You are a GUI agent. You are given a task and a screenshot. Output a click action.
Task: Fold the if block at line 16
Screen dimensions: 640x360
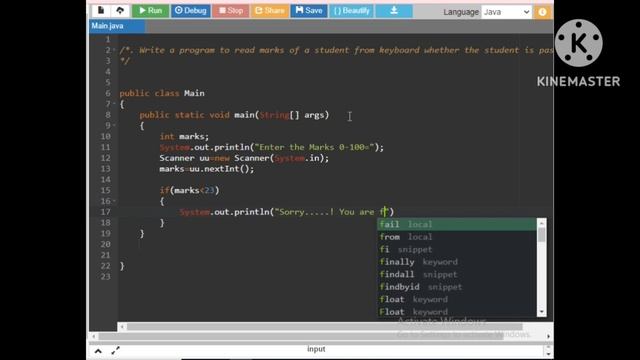(x=114, y=201)
